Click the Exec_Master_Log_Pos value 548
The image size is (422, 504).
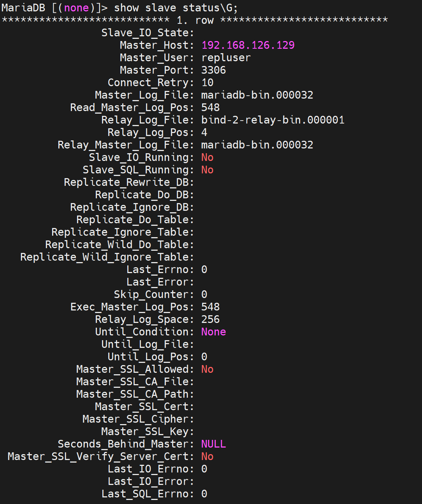click(210, 307)
